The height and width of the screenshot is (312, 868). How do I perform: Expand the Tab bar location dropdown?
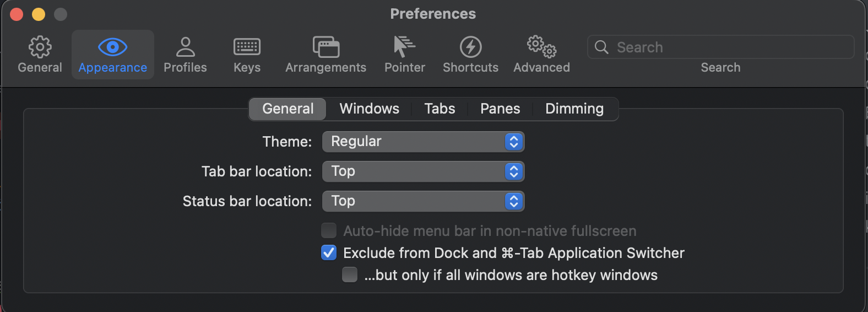coord(423,171)
